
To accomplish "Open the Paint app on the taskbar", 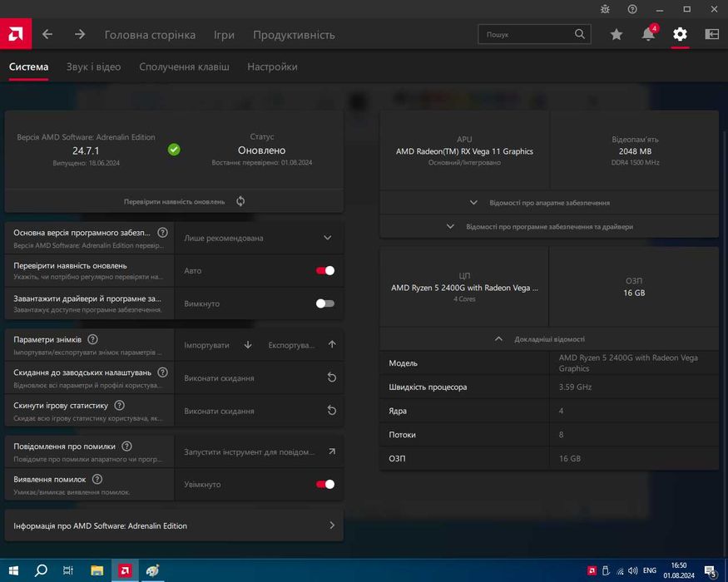I will [x=152, y=570].
